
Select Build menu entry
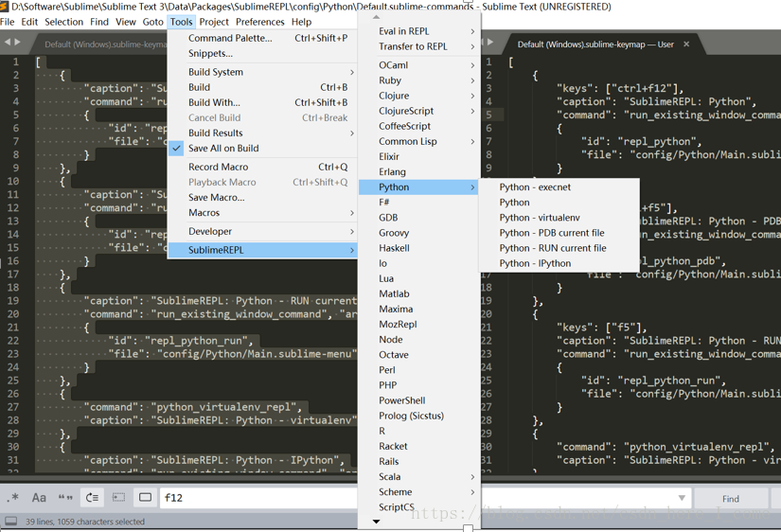(263, 88)
